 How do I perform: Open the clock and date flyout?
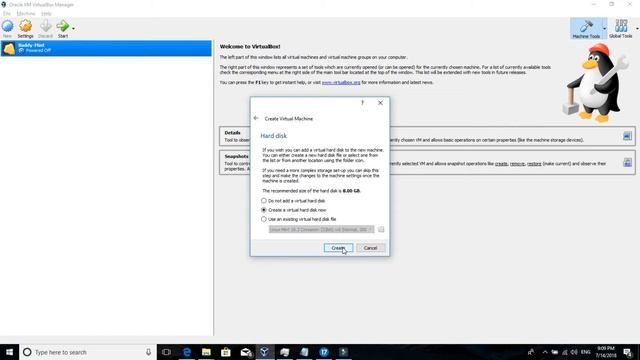(x=606, y=352)
